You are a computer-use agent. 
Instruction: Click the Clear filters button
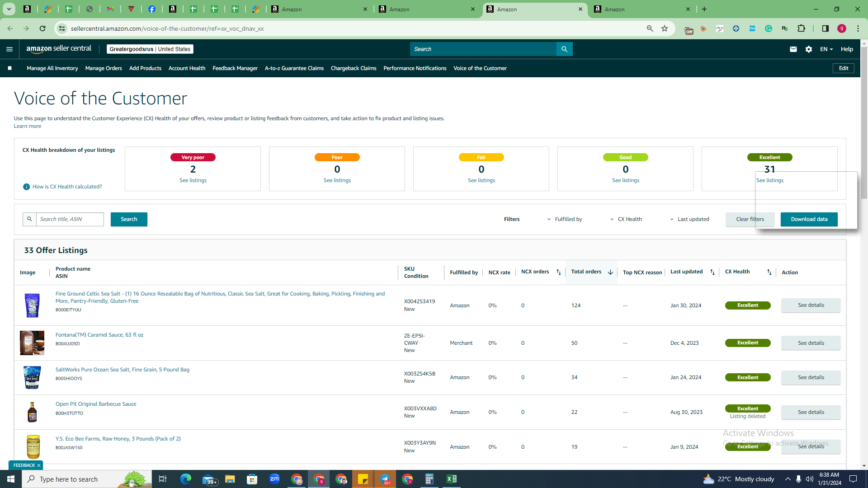(750, 219)
